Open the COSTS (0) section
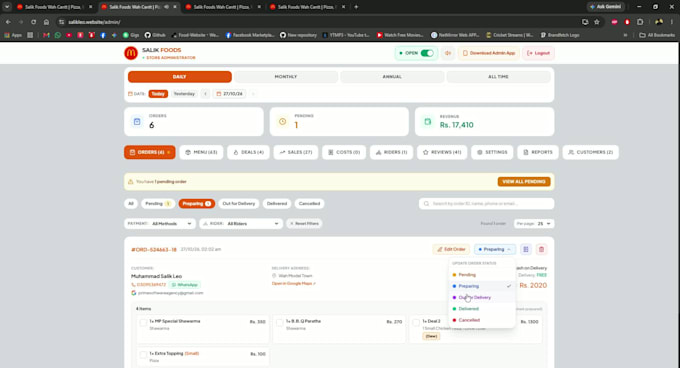The width and height of the screenshot is (680, 368). (344, 152)
